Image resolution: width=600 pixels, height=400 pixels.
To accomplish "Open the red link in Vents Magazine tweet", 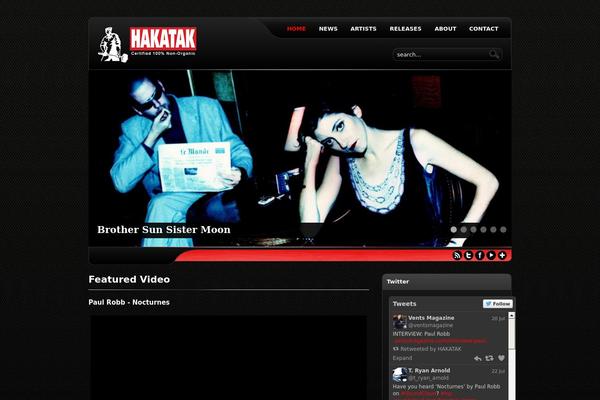I will click(x=440, y=341).
